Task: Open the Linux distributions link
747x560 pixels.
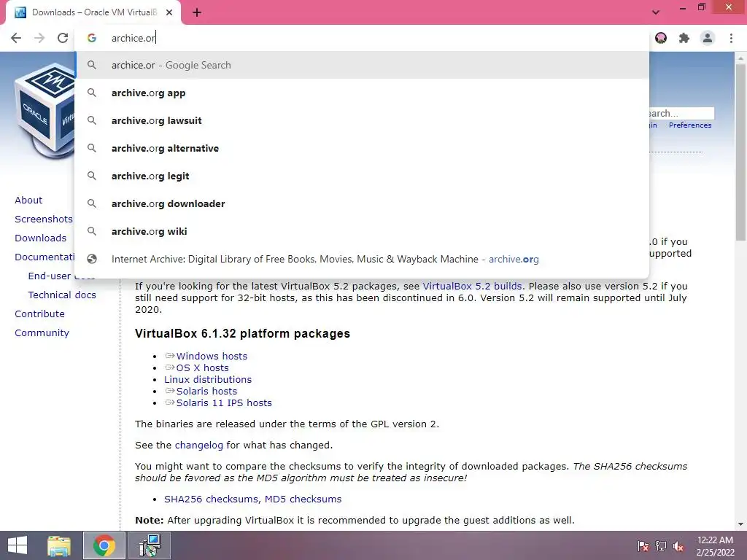Action: coord(208,379)
